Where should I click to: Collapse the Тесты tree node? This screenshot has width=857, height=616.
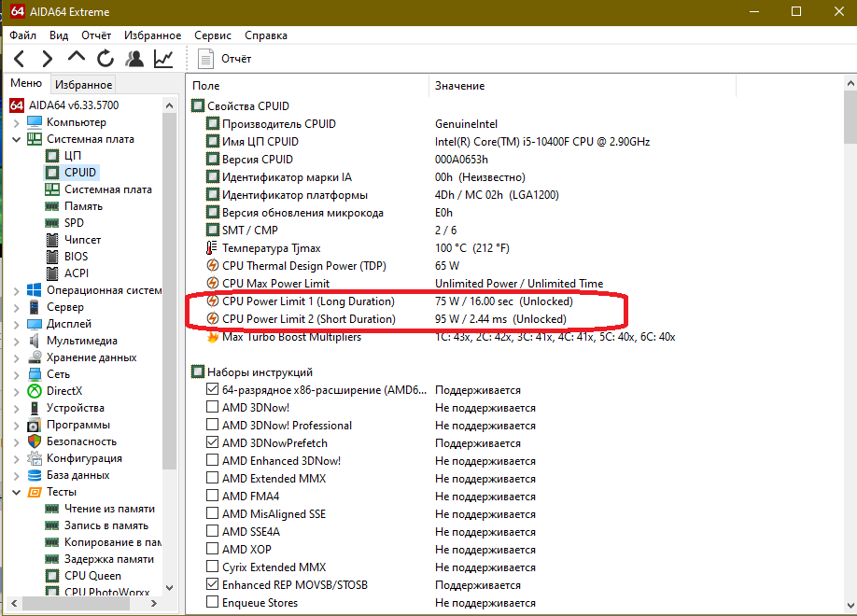[17, 492]
